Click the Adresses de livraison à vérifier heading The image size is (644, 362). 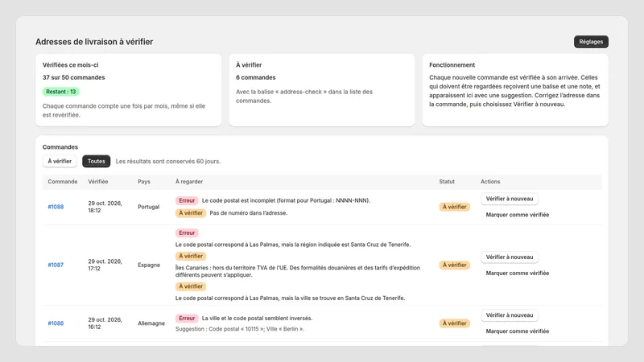pyautogui.click(x=94, y=42)
